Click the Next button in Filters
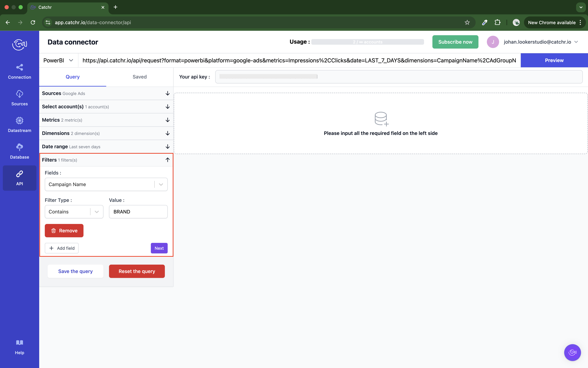 159,248
